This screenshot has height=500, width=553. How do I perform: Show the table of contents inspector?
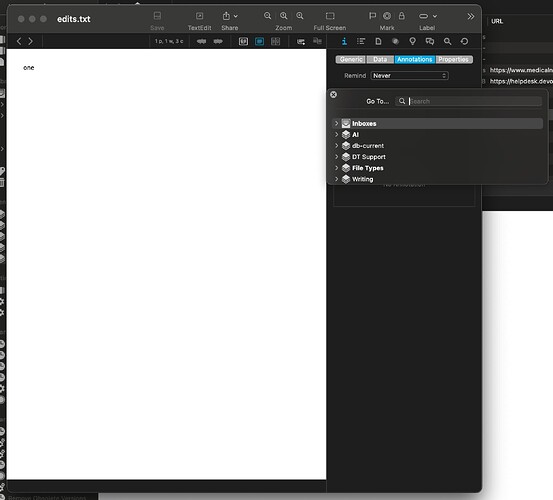tap(361, 42)
